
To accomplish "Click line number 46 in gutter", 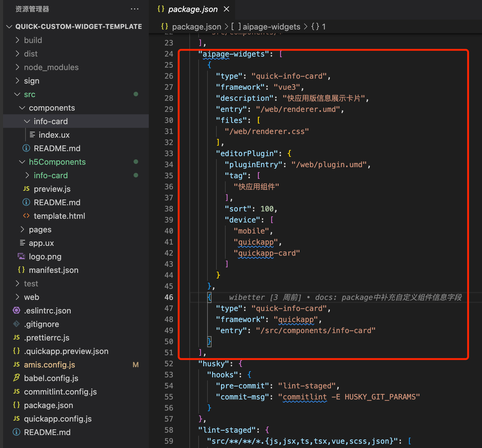I will 169,297.
